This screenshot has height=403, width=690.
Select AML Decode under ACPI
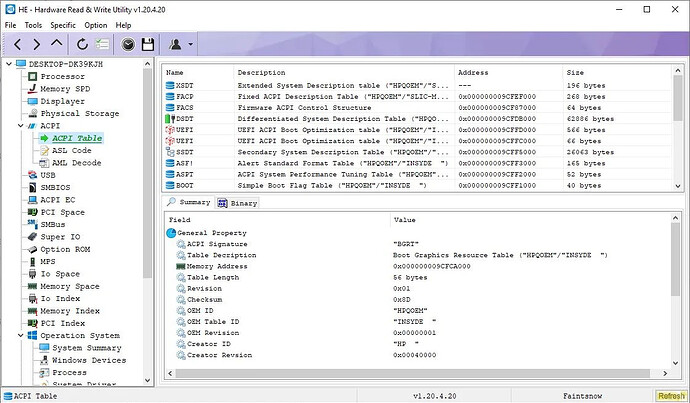point(77,163)
